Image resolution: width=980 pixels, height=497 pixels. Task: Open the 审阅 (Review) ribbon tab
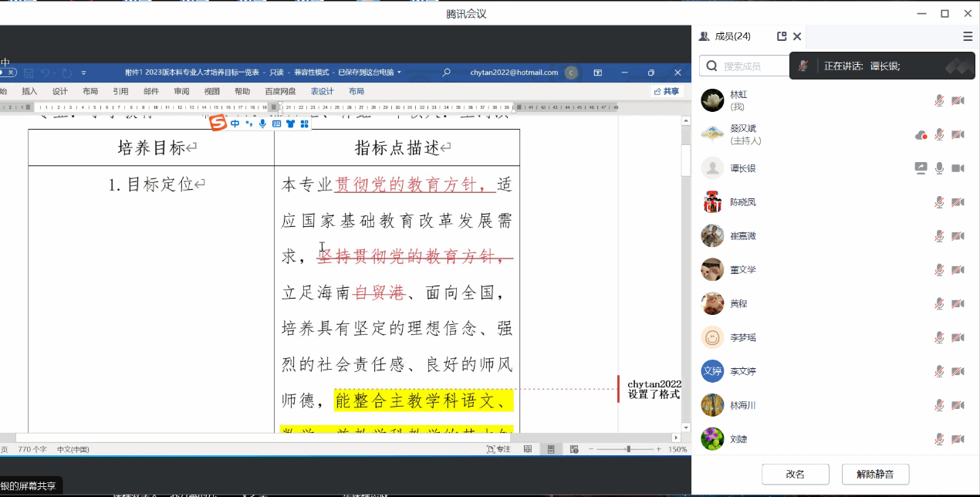tap(181, 91)
